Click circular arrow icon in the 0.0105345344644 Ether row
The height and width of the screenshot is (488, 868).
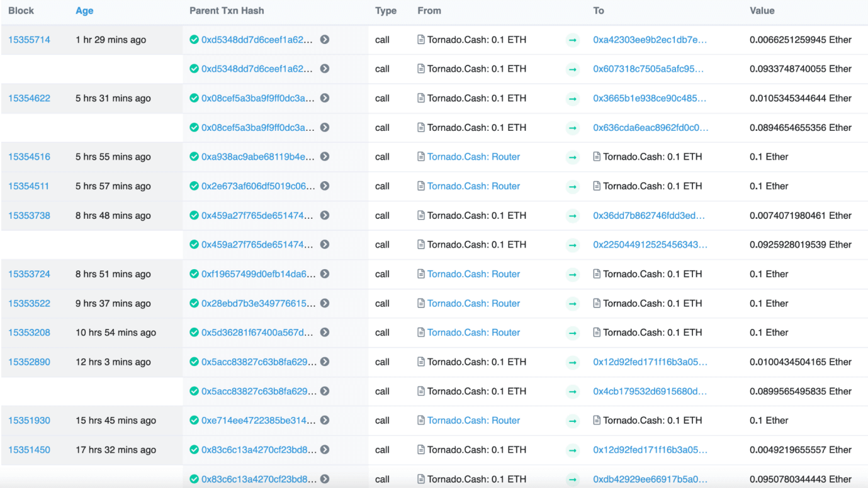click(325, 98)
